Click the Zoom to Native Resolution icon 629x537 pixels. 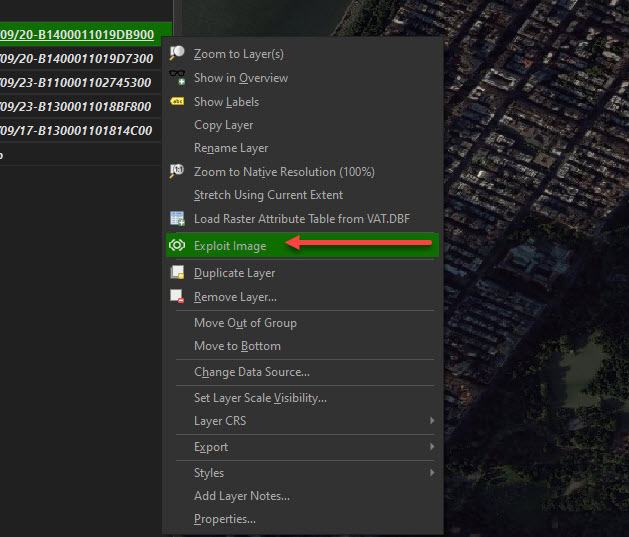coord(177,172)
